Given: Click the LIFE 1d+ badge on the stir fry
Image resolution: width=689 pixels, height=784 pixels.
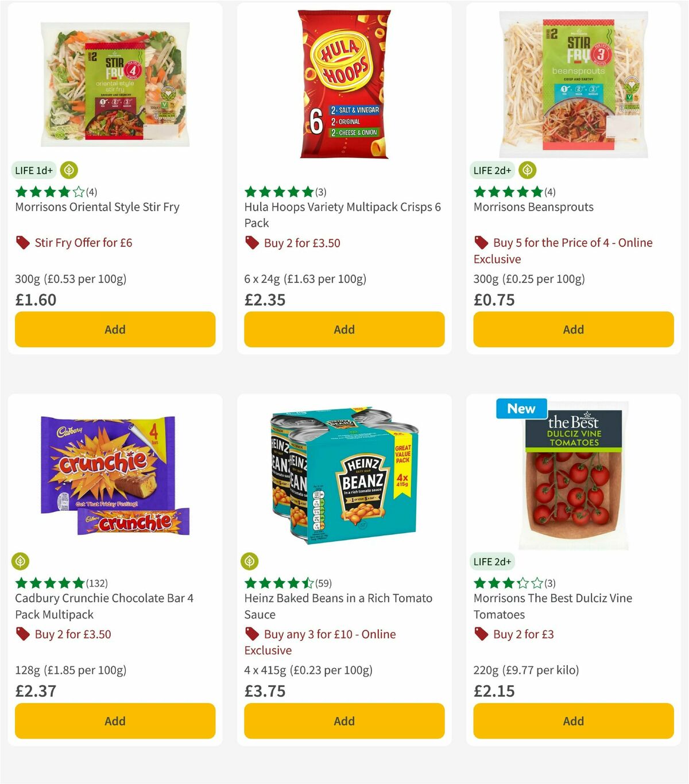Looking at the screenshot, I should (33, 170).
